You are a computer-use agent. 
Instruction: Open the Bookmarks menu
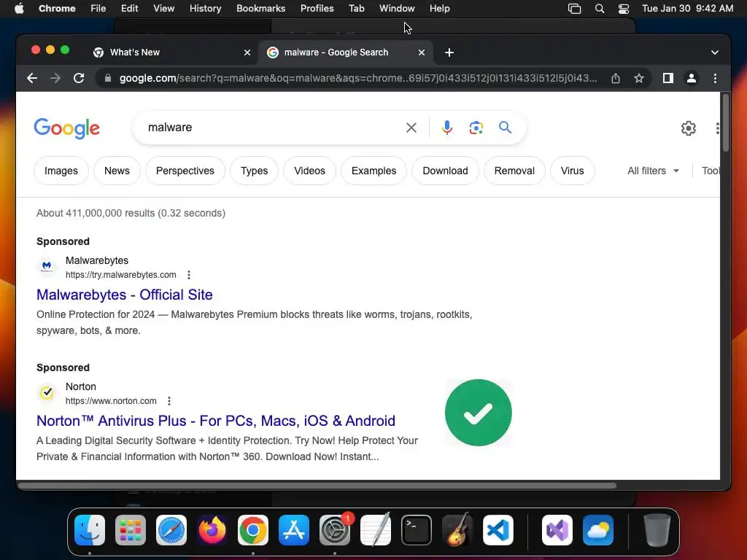[x=260, y=9]
